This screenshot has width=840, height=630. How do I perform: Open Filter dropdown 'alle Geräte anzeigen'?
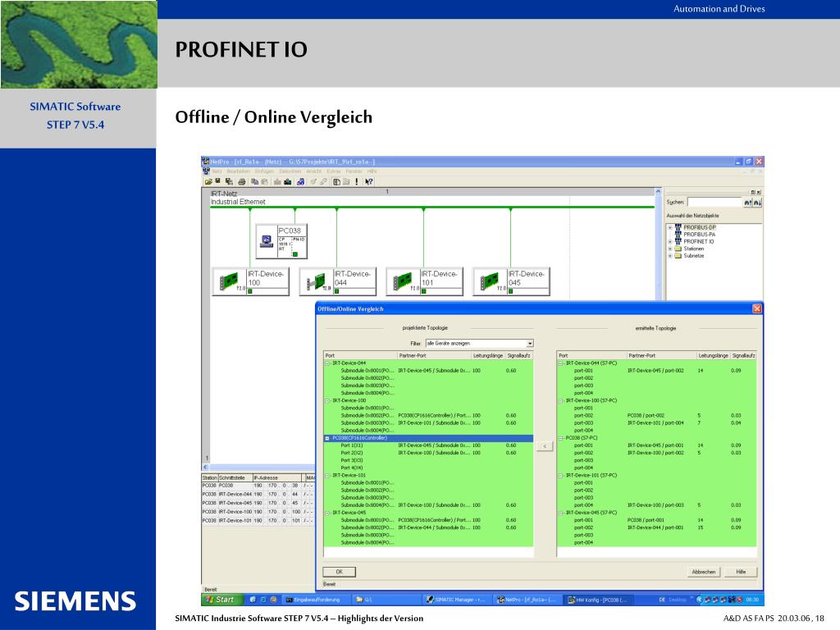[x=479, y=344]
